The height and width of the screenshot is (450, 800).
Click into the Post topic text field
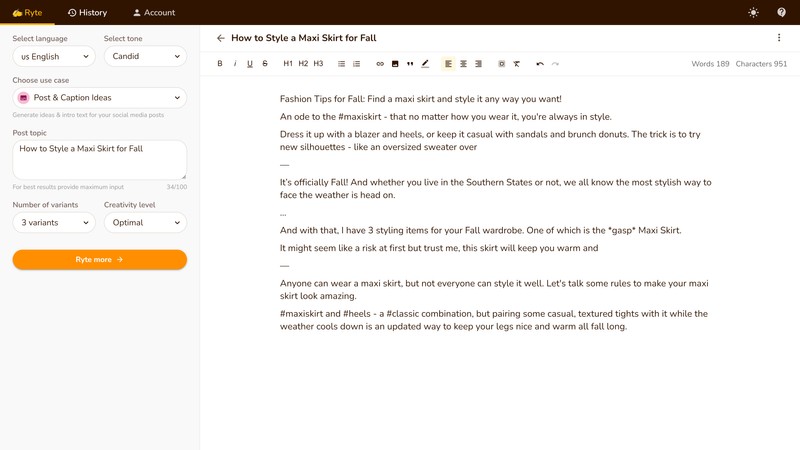[99, 160]
